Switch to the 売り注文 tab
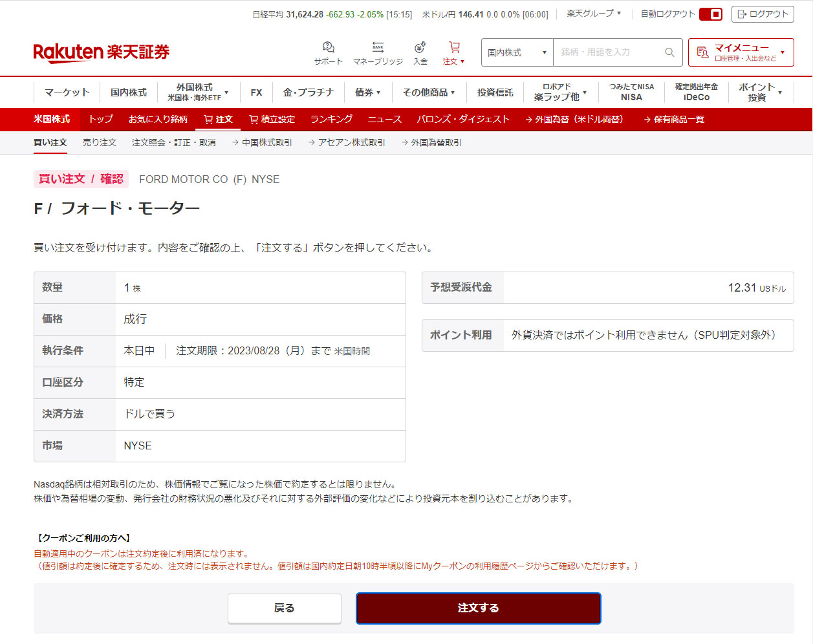Viewport: 813px width, 644px height. (100, 142)
